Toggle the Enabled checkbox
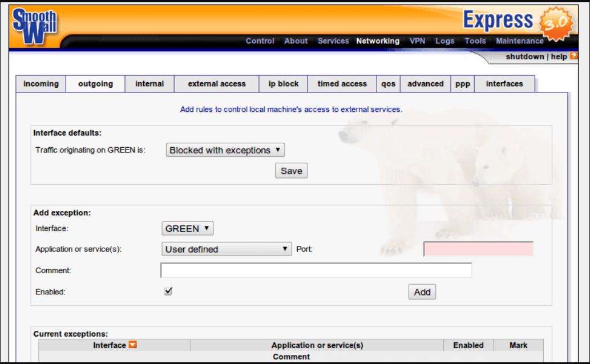The height and width of the screenshot is (364, 590). pos(168,291)
